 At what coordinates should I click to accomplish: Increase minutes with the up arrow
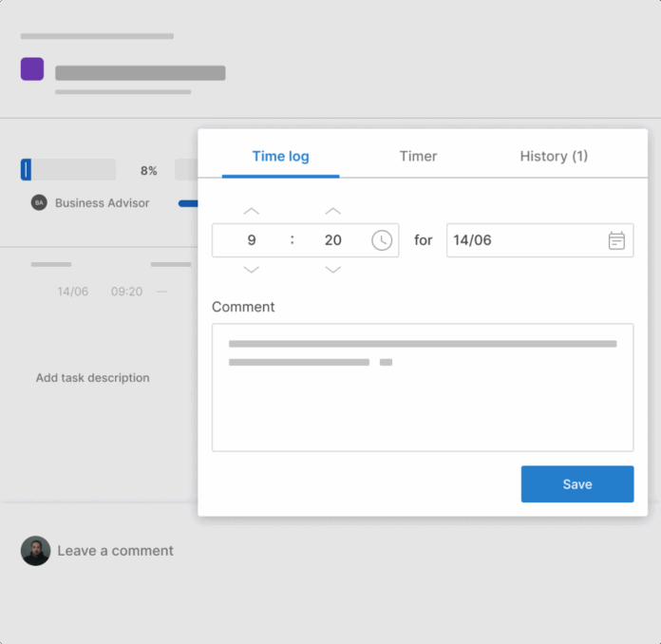pyautogui.click(x=332, y=211)
